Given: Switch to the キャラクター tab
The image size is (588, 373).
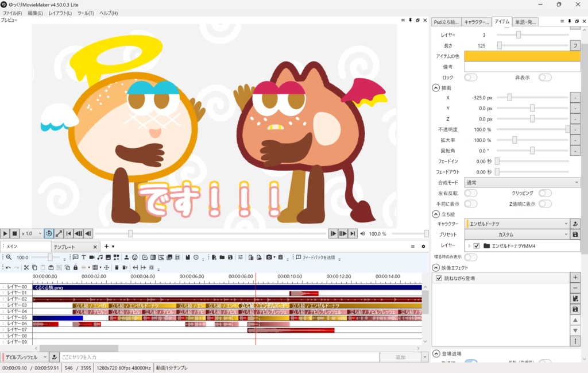Looking at the screenshot, I should 476,22.
